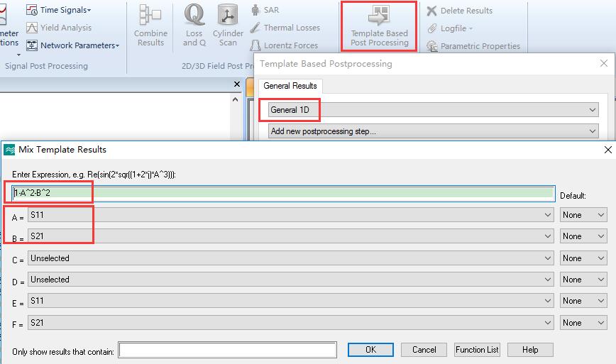Open the F = S21 dropdown
The height and width of the screenshot is (364, 616).
tap(291, 322)
